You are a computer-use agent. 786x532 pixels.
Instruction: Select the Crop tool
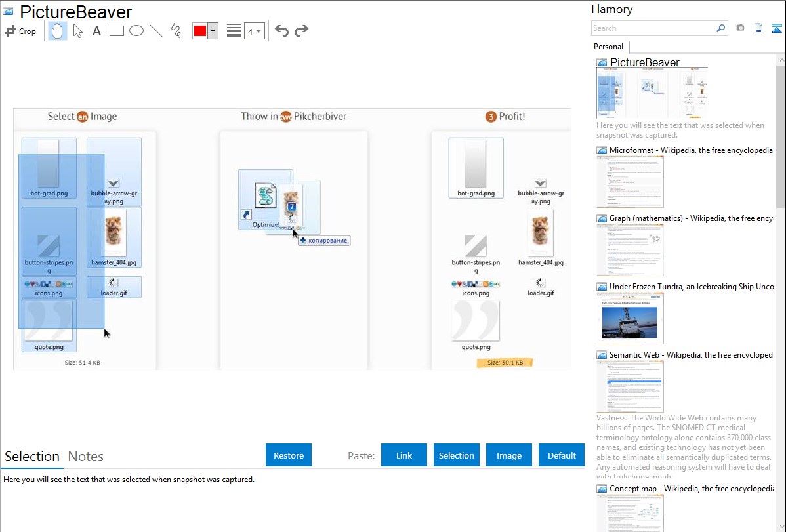coord(20,31)
